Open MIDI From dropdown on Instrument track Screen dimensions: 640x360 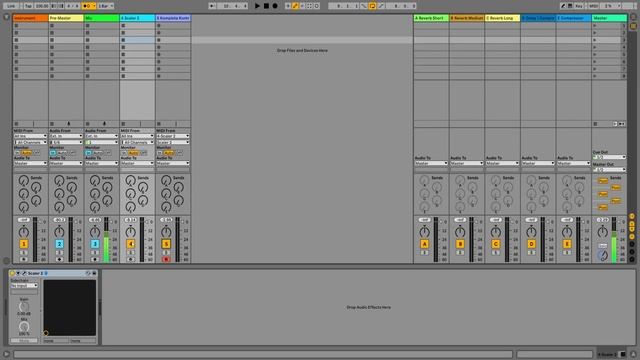31,136
